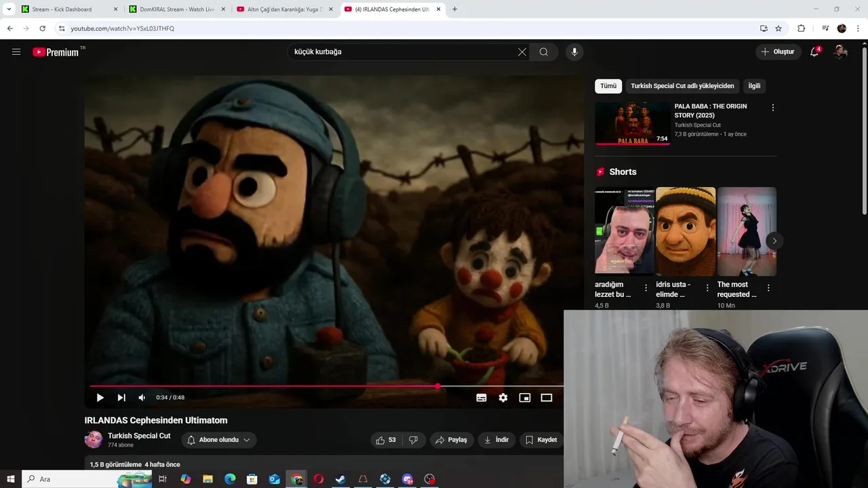
Task: Open options for 'aradığım lezzet bu' short
Action: (646, 288)
